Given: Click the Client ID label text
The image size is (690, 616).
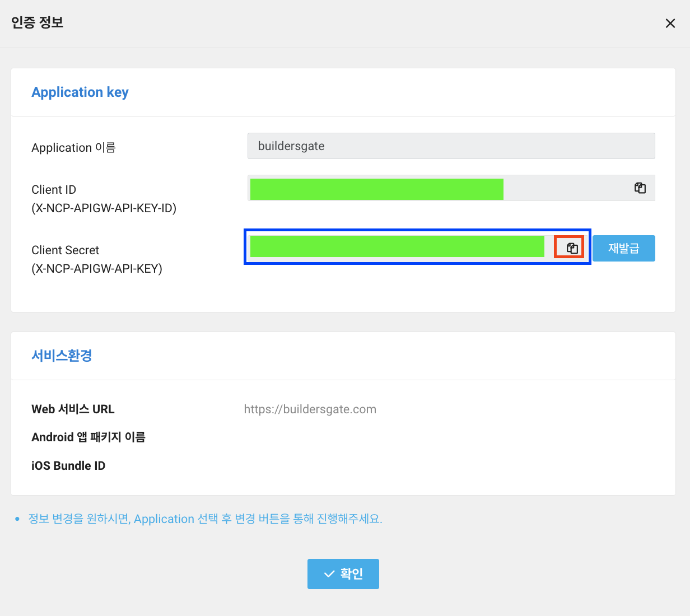Looking at the screenshot, I should tap(54, 190).
